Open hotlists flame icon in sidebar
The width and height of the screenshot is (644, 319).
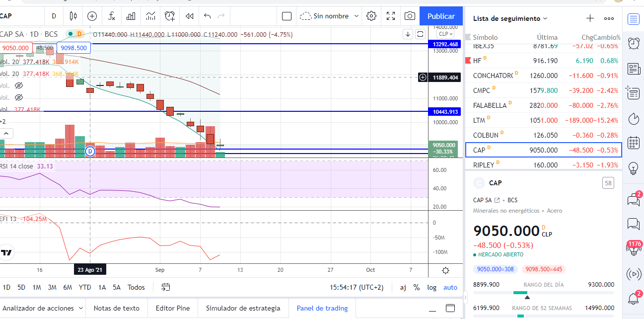(633, 118)
